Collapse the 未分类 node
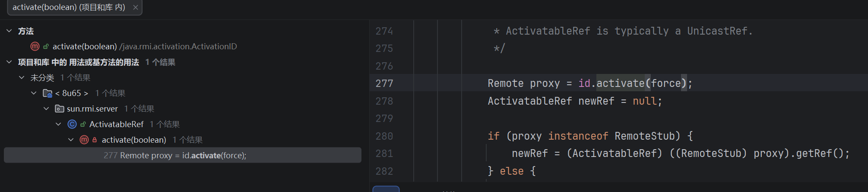The image size is (868, 192). tap(22, 77)
